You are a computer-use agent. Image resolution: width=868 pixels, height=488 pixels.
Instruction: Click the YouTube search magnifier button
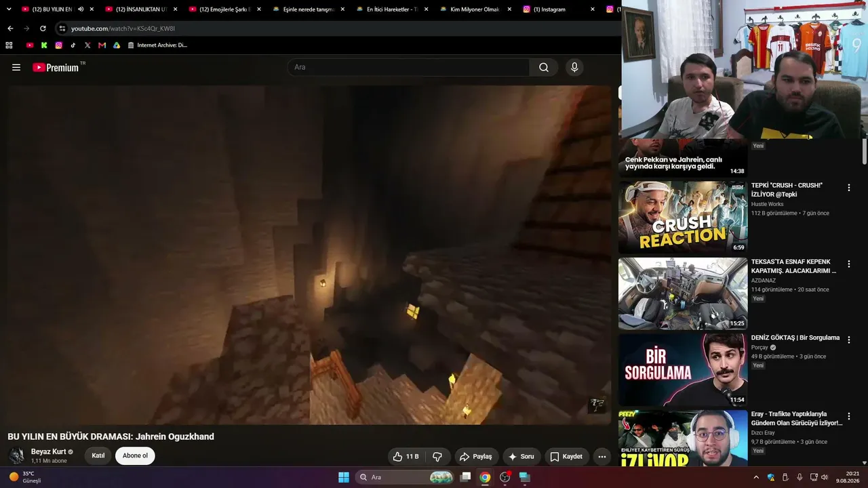544,67
